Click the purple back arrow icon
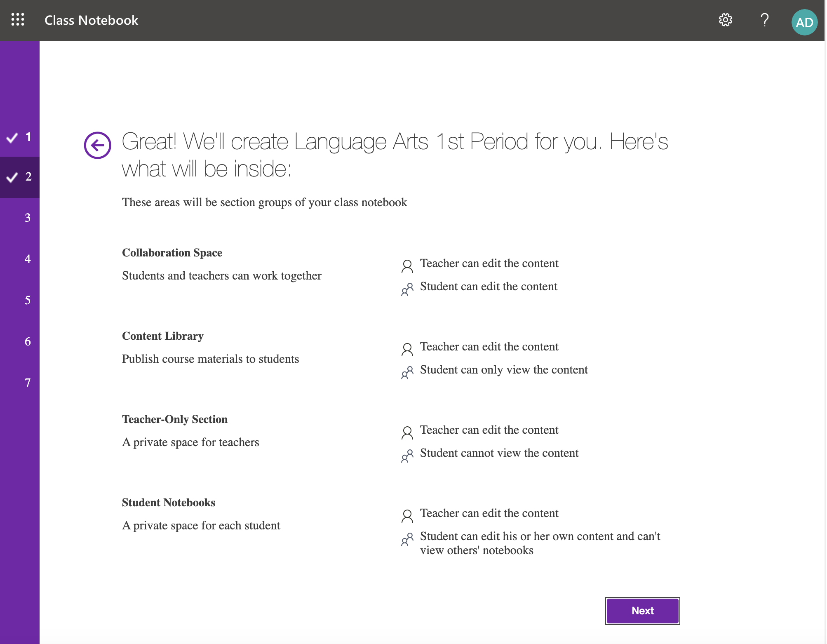The image size is (827, 644). pyautogui.click(x=98, y=145)
